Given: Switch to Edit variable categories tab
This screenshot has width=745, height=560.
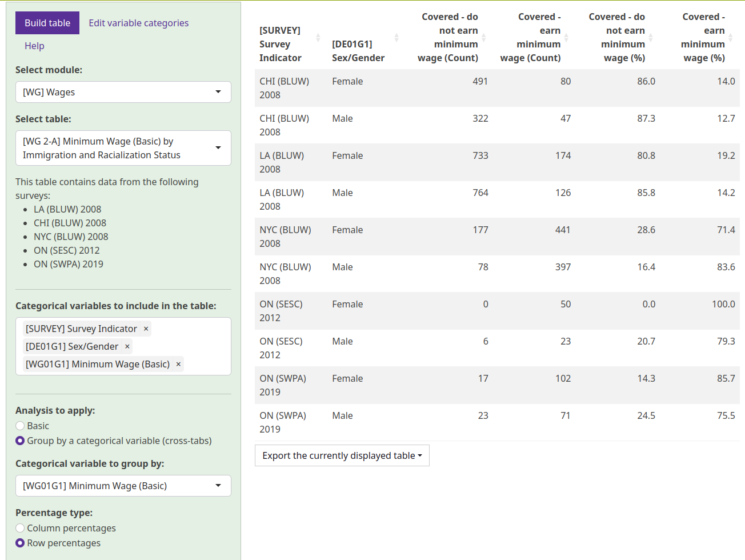Looking at the screenshot, I should (x=139, y=23).
